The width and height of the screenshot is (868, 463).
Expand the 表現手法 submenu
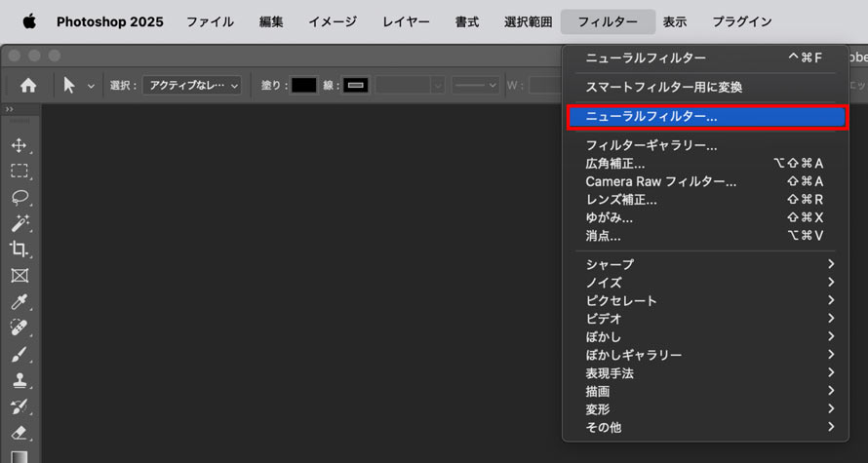pyautogui.click(x=705, y=373)
